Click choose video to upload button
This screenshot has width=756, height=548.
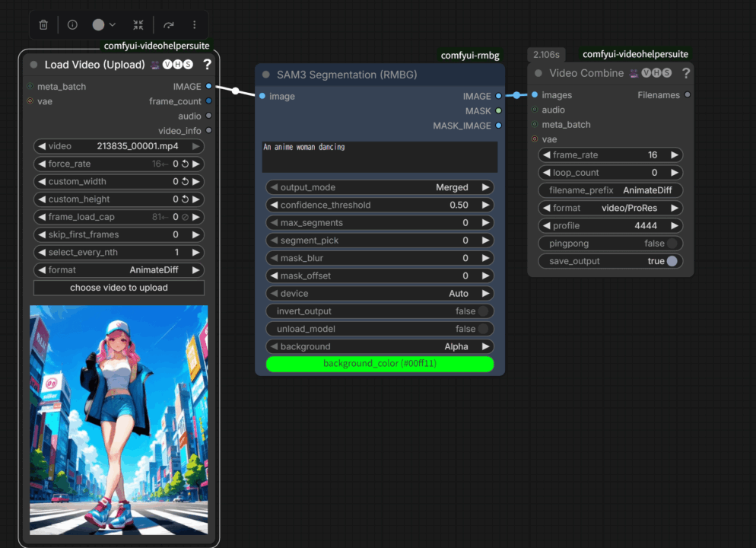pyautogui.click(x=119, y=288)
